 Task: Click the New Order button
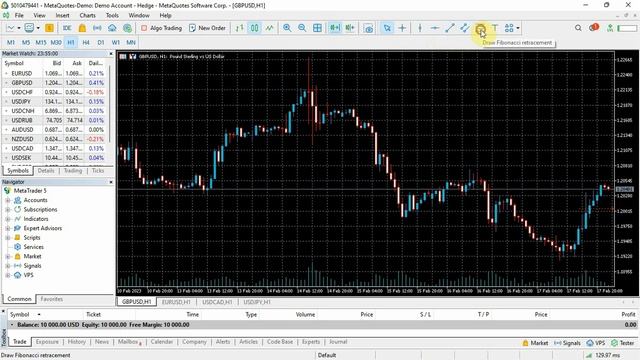tap(207, 28)
